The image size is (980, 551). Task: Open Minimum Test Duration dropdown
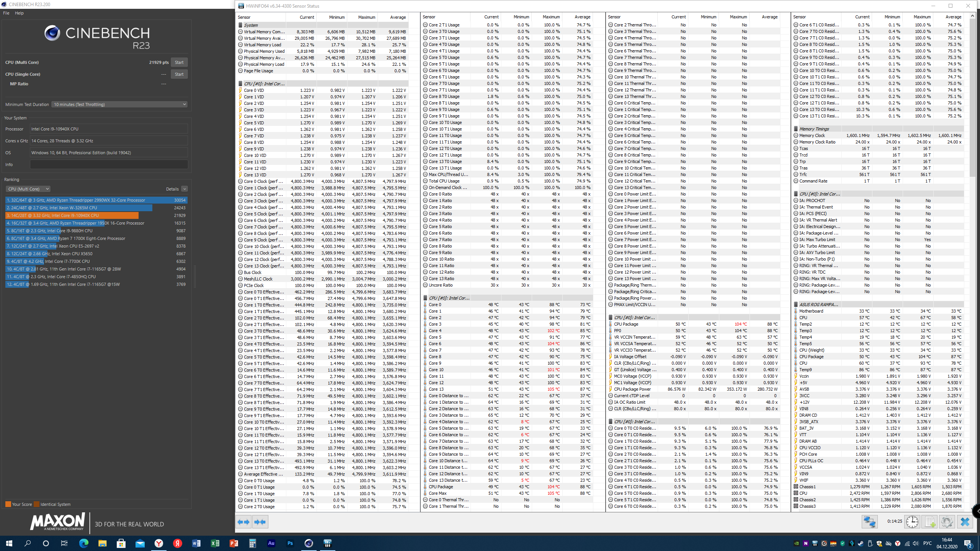click(x=120, y=104)
